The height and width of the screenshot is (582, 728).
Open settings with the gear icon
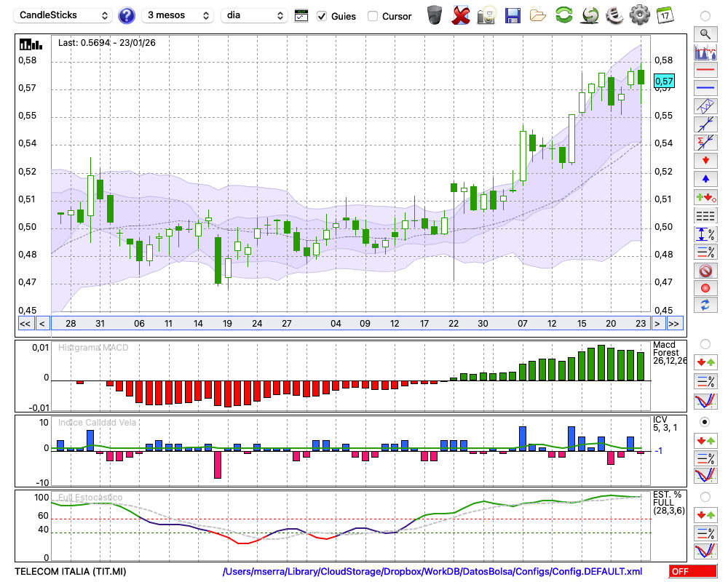(639, 15)
